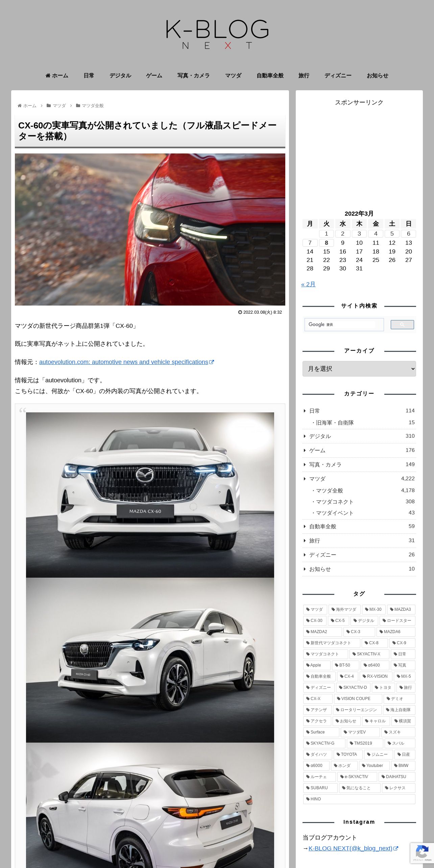Click the Youtuber tag
The width and height of the screenshot is (434, 868).
click(374, 766)
